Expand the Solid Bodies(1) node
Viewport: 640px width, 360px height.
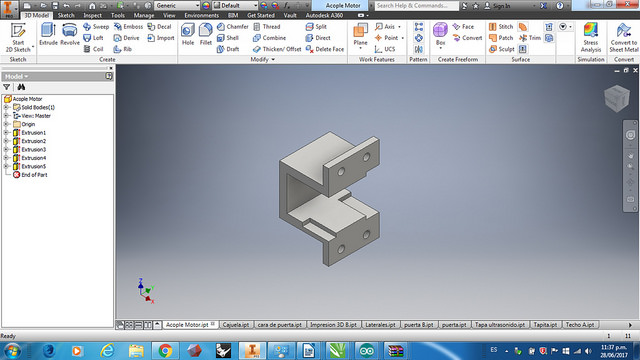tap(6, 107)
